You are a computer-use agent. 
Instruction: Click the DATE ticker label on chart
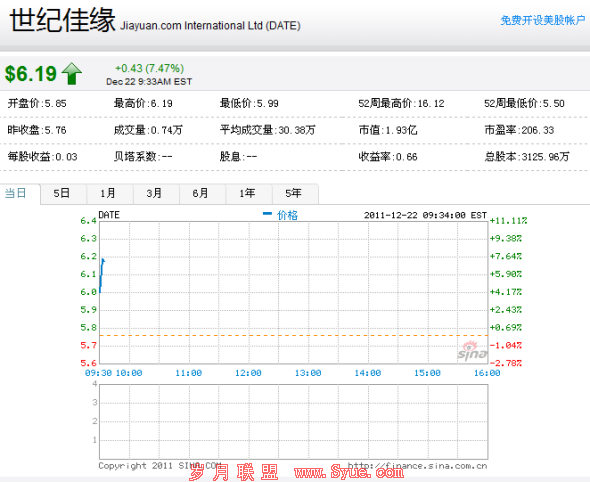pyautogui.click(x=109, y=215)
